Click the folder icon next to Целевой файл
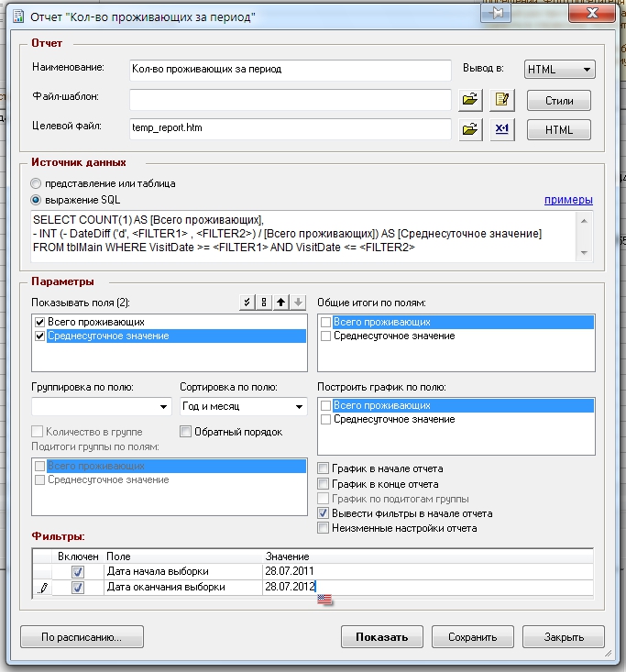626x672 pixels. (470, 128)
